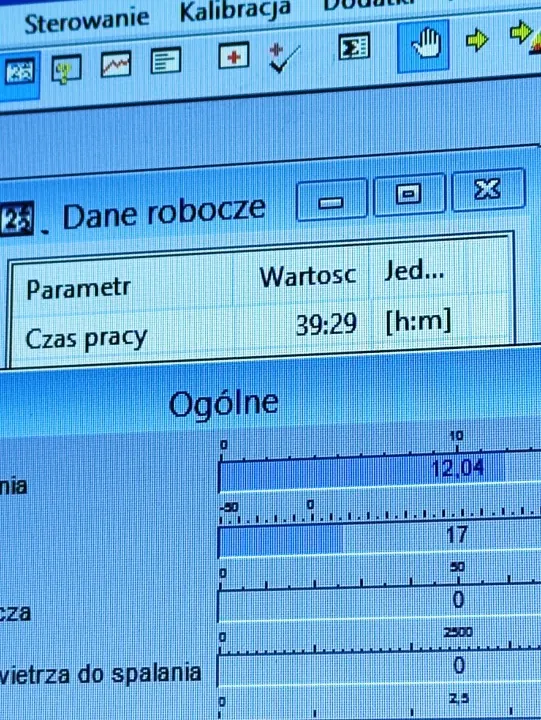541x720 pixels.
Task: Maximize the Dane robocze window
Action: [x=409, y=194]
